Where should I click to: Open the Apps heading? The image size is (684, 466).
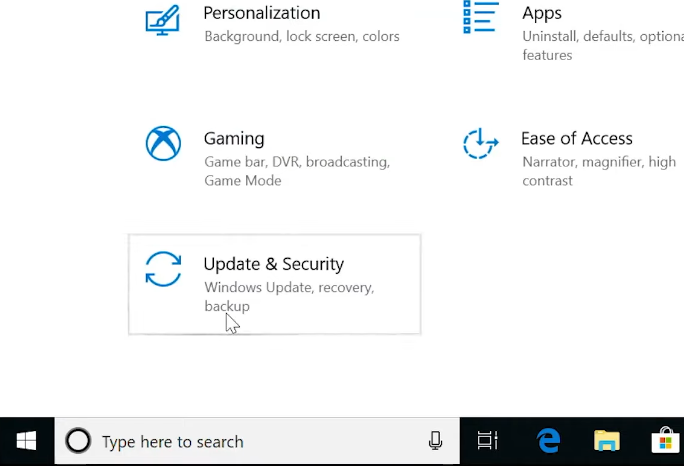point(542,14)
